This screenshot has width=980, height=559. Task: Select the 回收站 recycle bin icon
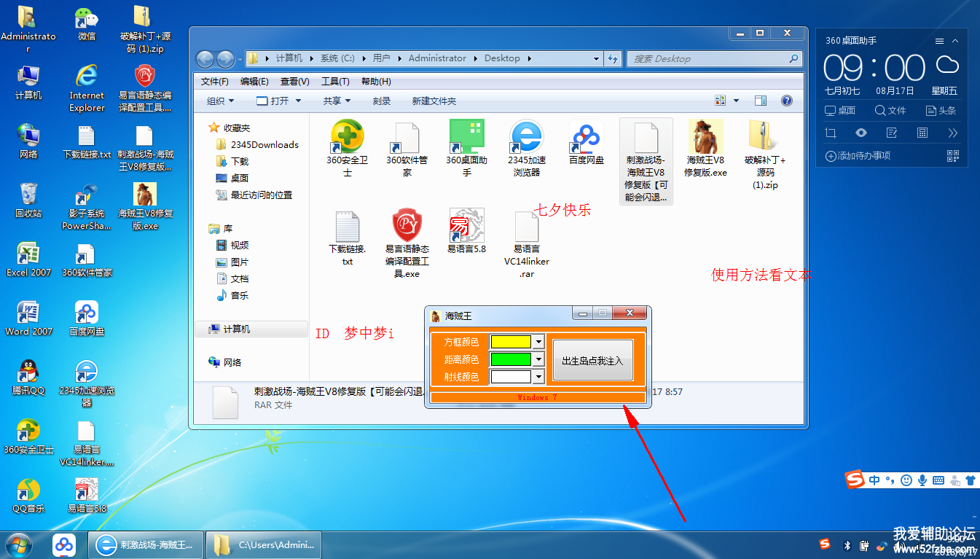28,200
